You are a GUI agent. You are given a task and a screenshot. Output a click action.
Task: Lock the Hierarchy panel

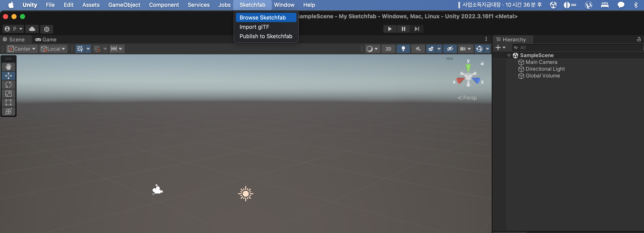click(638, 39)
